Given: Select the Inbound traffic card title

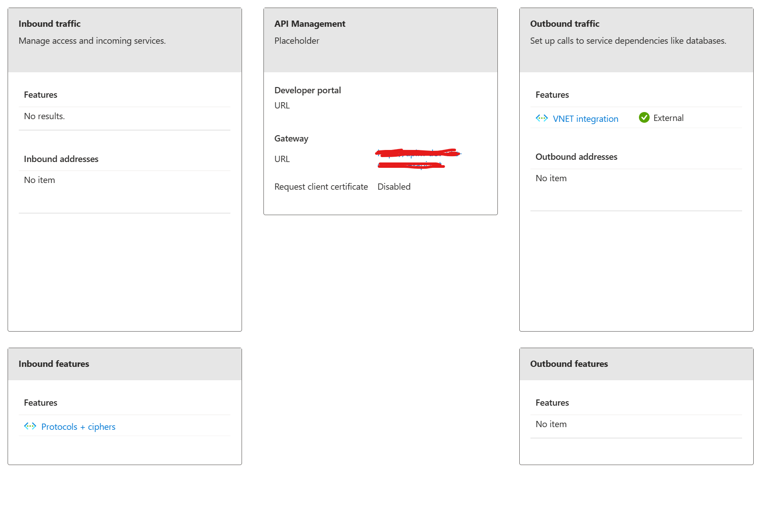Looking at the screenshot, I should click(x=50, y=24).
